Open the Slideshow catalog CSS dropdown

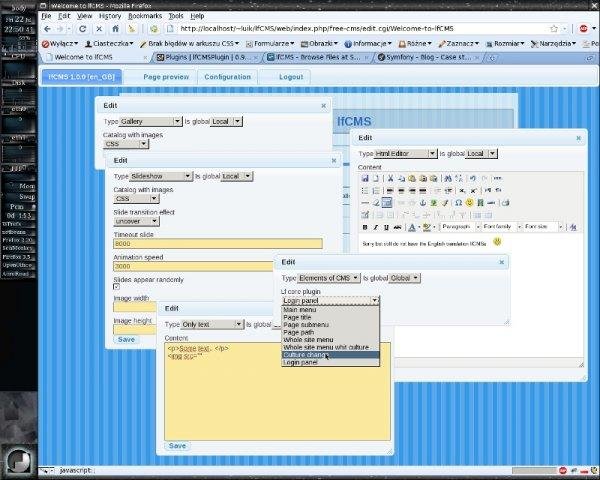(136, 199)
